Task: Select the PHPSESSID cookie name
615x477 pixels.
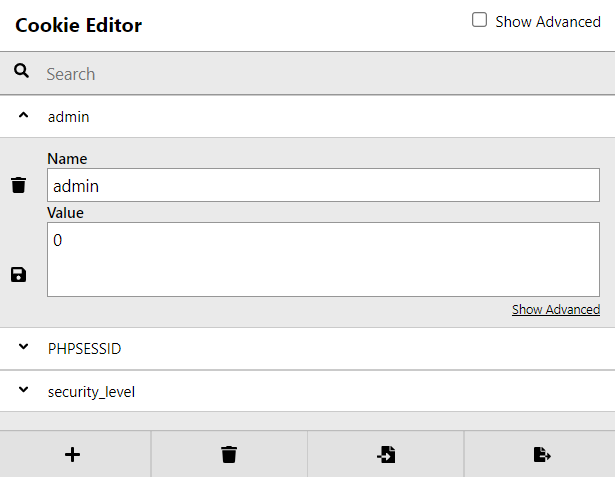Action: pos(84,349)
